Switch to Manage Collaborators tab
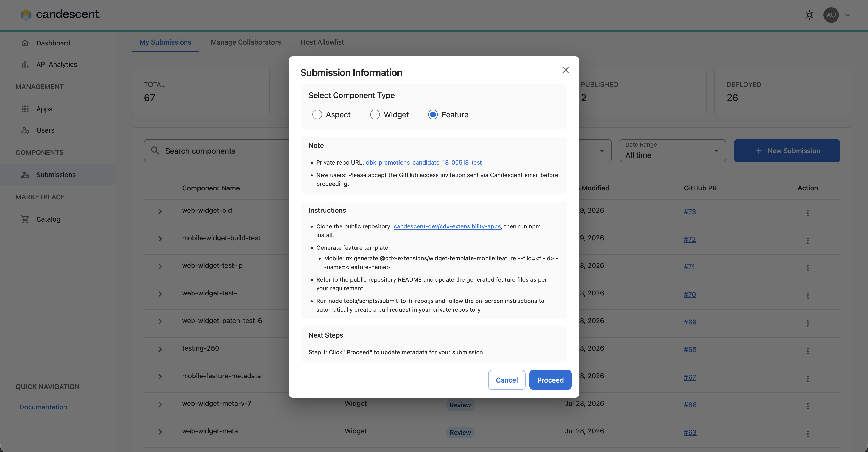This screenshot has height=452, width=868. (x=246, y=42)
